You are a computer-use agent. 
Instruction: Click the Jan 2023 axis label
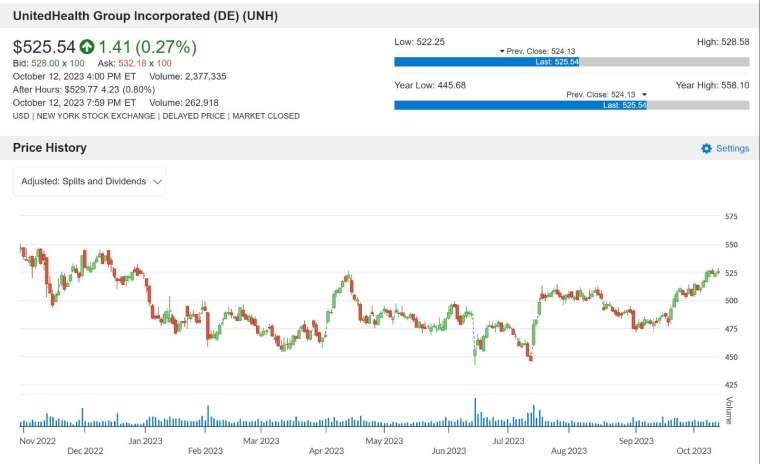pyautogui.click(x=145, y=441)
